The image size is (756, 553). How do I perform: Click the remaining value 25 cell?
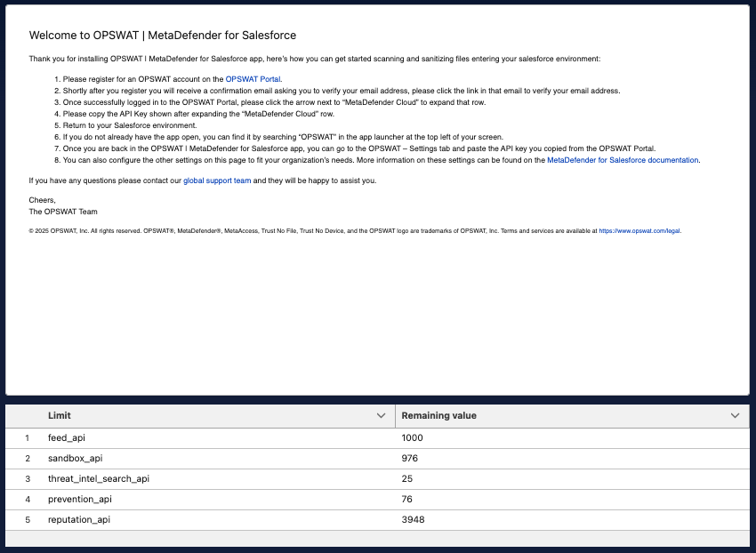click(407, 478)
